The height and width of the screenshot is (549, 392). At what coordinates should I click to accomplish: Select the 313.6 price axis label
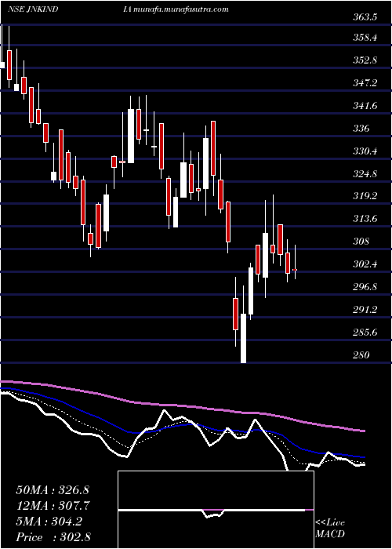pos(365,219)
